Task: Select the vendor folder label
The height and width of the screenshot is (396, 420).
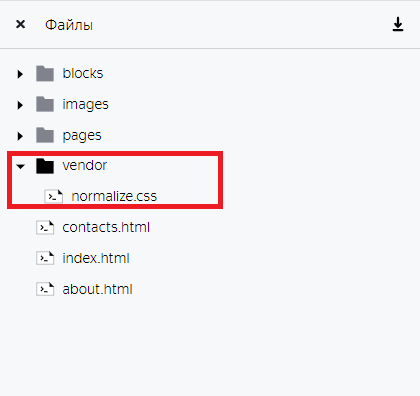Action: [85, 165]
